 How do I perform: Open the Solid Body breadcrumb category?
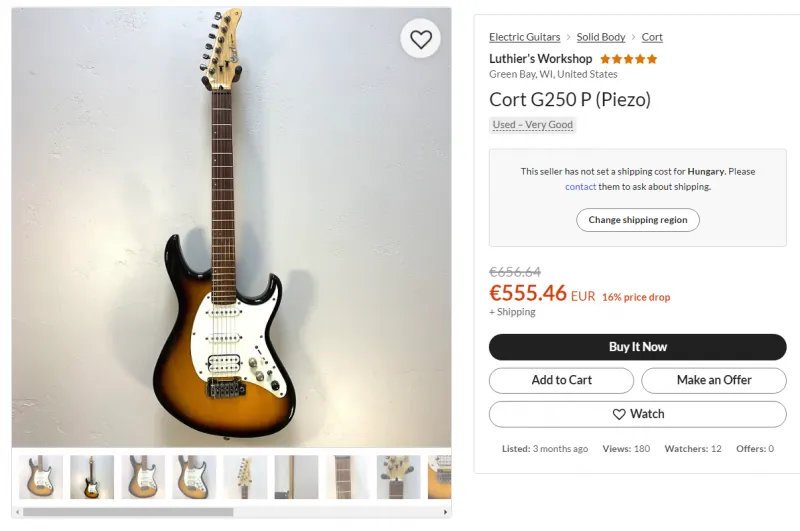point(601,37)
